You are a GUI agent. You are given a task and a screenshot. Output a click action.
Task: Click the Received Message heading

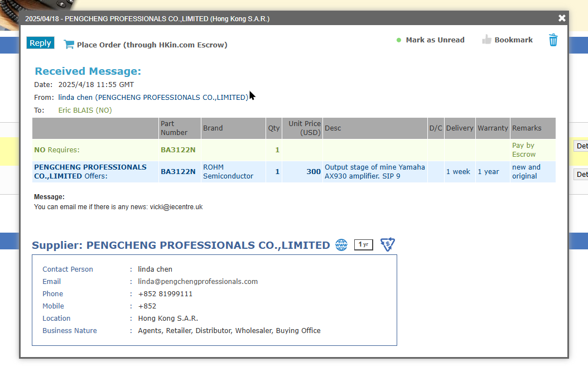pyautogui.click(x=88, y=71)
